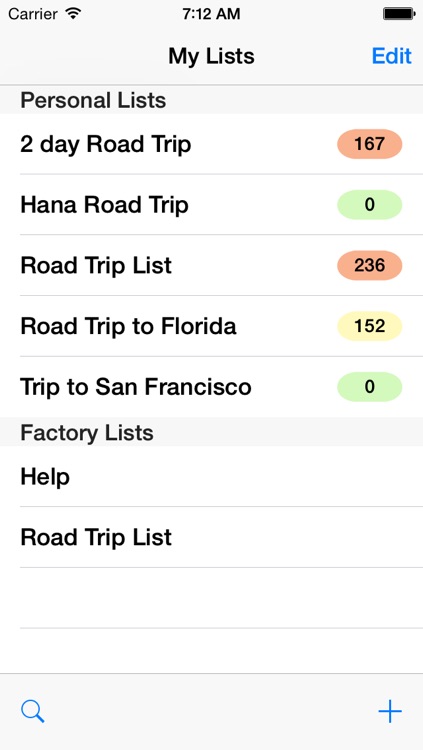Tap the orange 167 count badge
Screen dimensions: 423x750
(369, 144)
